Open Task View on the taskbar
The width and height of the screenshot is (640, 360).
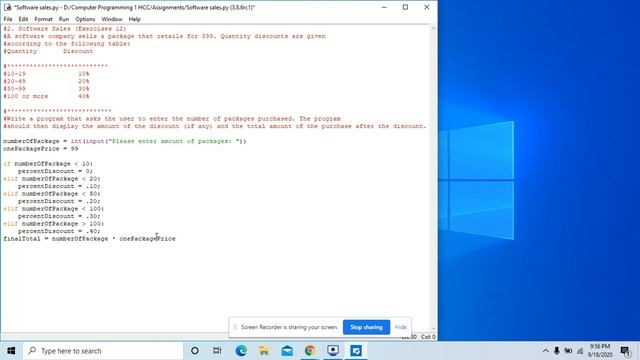point(217,351)
